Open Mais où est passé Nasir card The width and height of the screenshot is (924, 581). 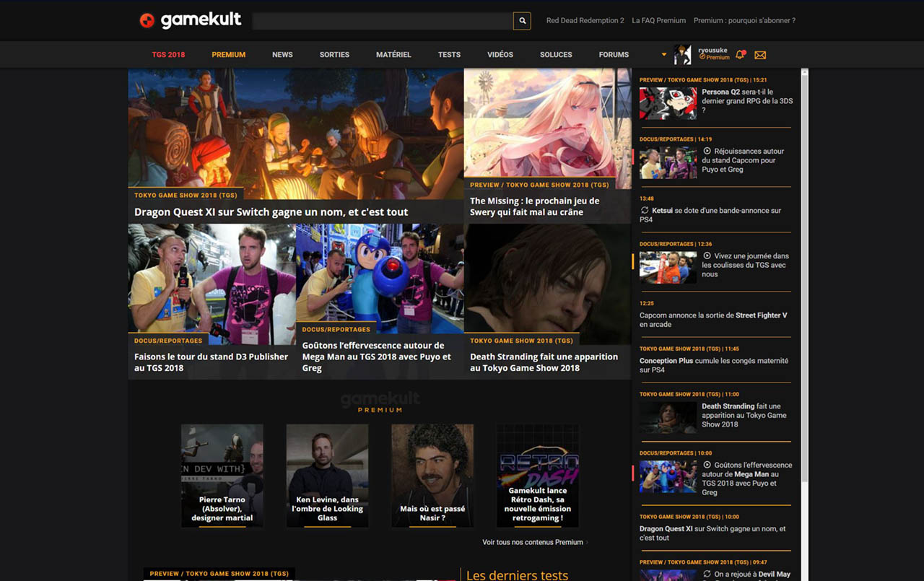click(x=432, y=476)
